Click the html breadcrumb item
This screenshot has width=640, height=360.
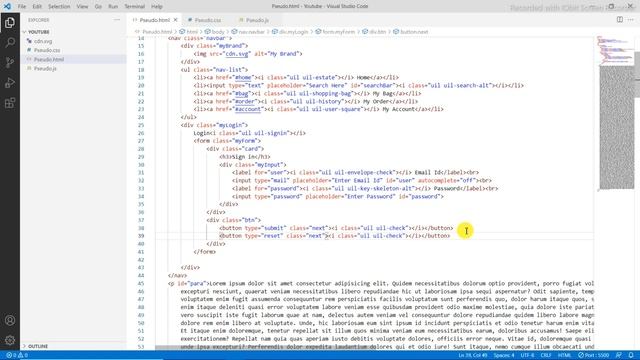(189, 32)
